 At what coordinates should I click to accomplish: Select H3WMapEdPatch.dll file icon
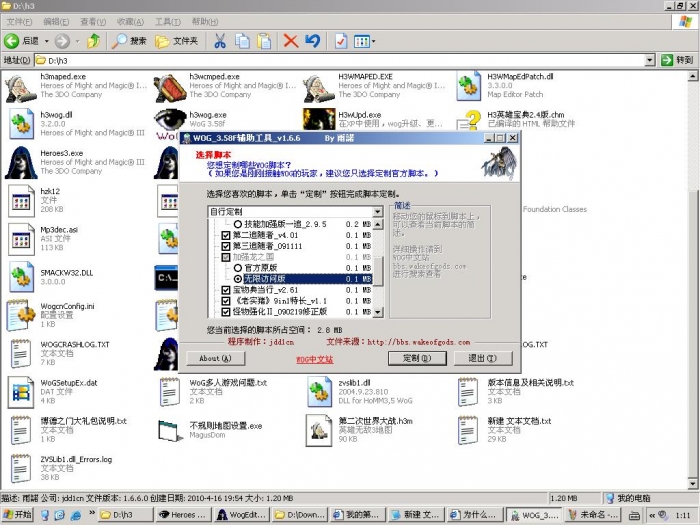468,86
